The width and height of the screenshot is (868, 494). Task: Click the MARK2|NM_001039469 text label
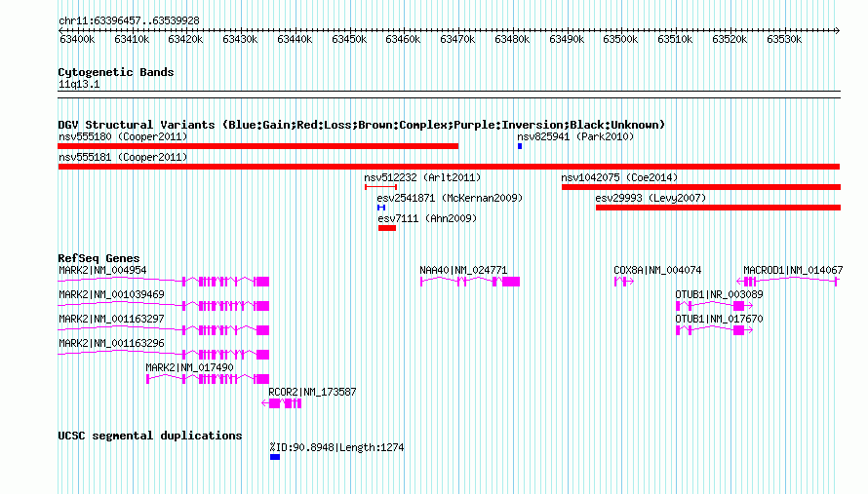[111, 294]
